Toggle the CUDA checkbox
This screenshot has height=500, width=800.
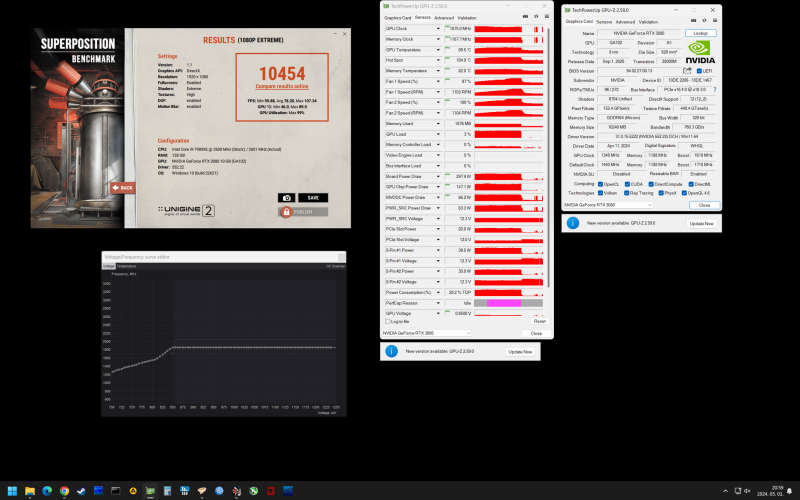click(627, 184)
